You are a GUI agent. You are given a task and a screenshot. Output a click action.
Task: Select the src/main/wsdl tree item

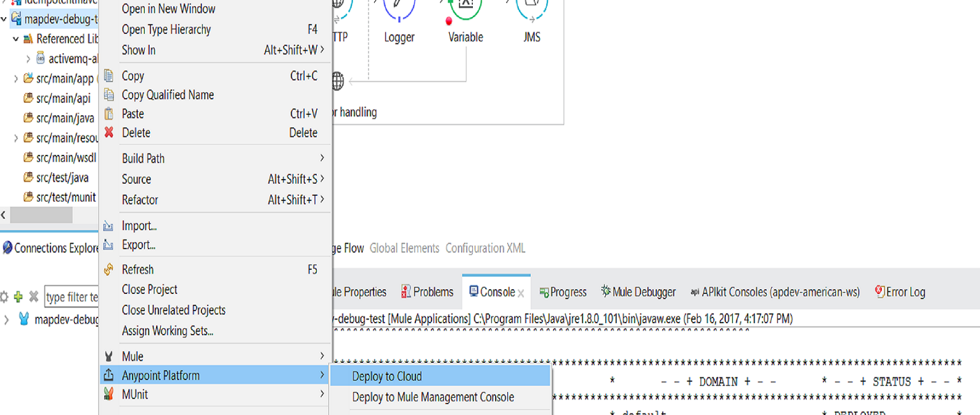pyautogui.click(x=60, y=158)
